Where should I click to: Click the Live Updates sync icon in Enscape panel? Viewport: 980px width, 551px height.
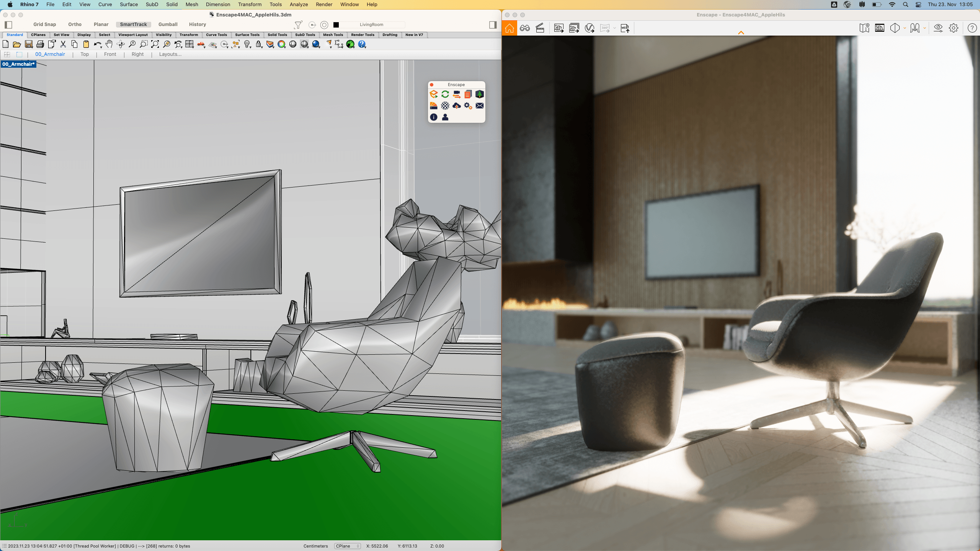click(445, 95)
